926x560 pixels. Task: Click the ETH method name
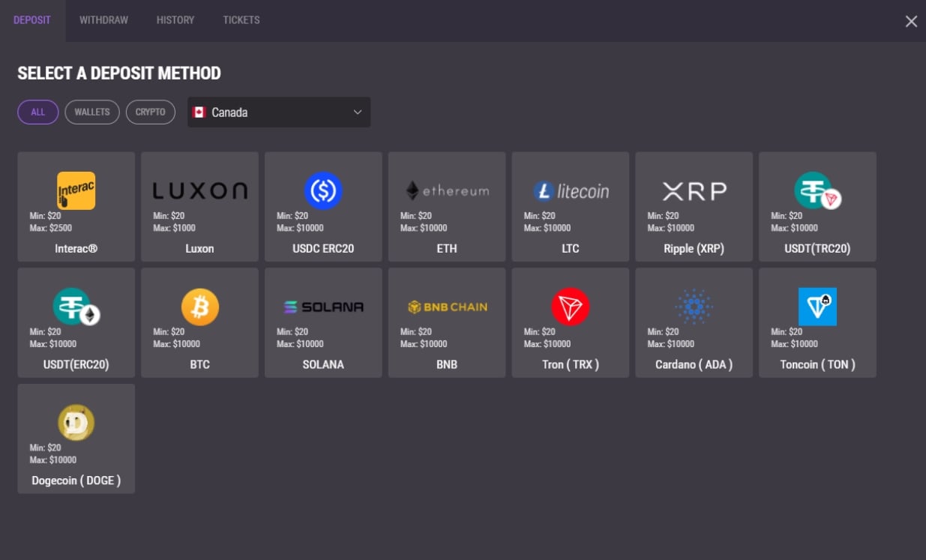click(447, 248)
